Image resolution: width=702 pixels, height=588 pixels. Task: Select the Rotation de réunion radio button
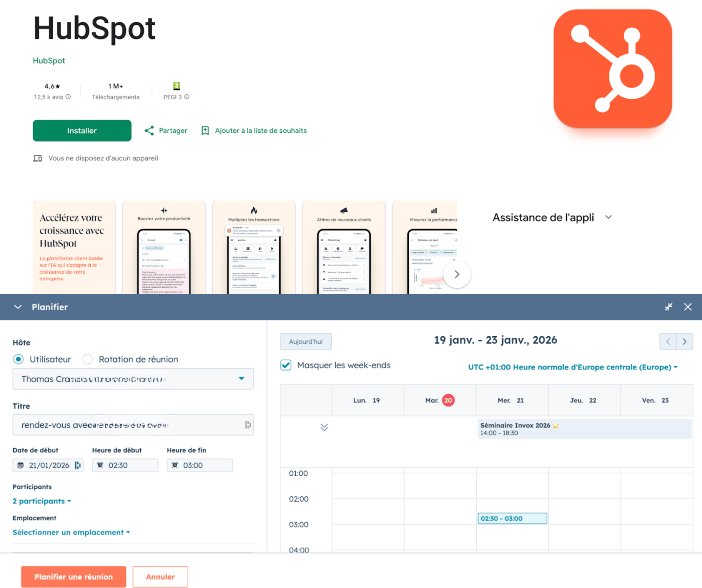(x=88, y=359)
